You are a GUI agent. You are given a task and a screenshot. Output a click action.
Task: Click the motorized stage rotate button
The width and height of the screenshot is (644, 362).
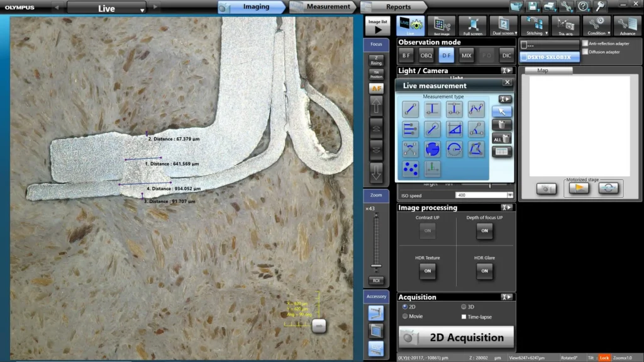608,188
